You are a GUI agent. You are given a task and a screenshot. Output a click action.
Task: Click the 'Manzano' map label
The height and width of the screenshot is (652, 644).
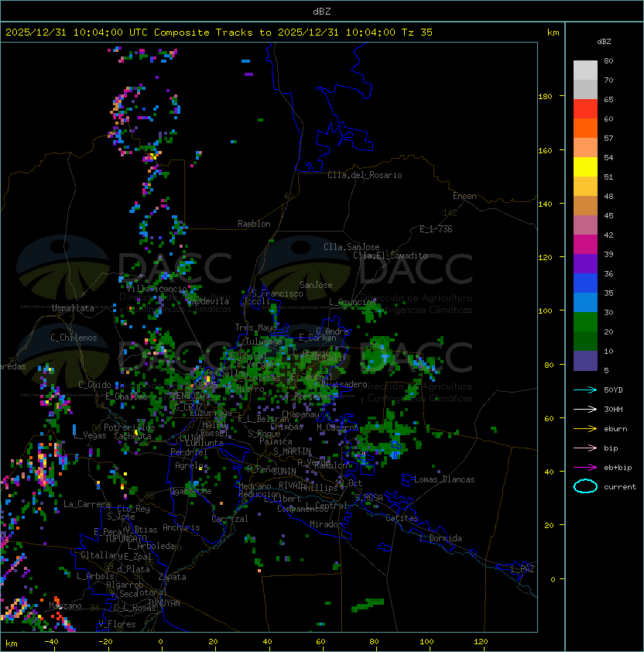click(x=65, y=606)
